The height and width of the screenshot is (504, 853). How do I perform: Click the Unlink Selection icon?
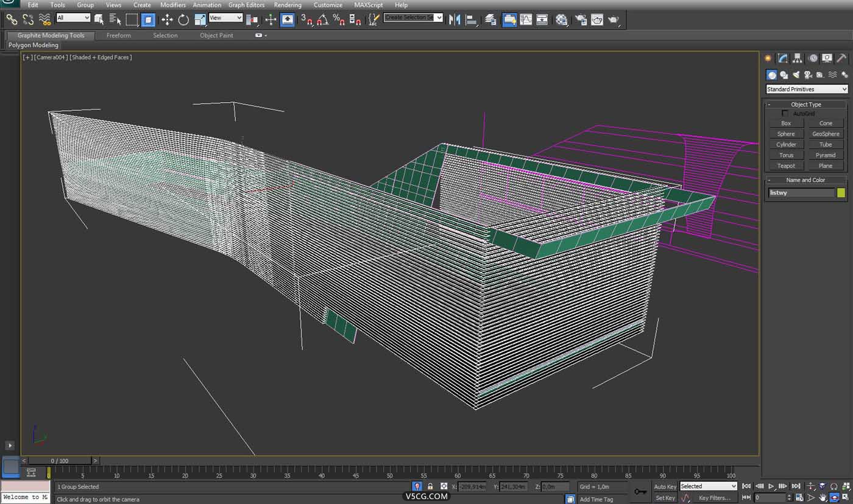[28, 19]
